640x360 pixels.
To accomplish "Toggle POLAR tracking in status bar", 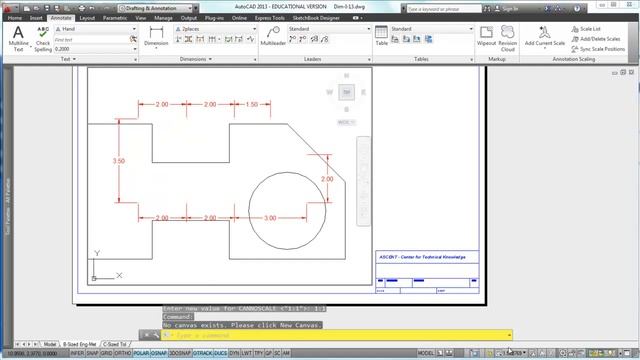I will [x=141, y=353].
